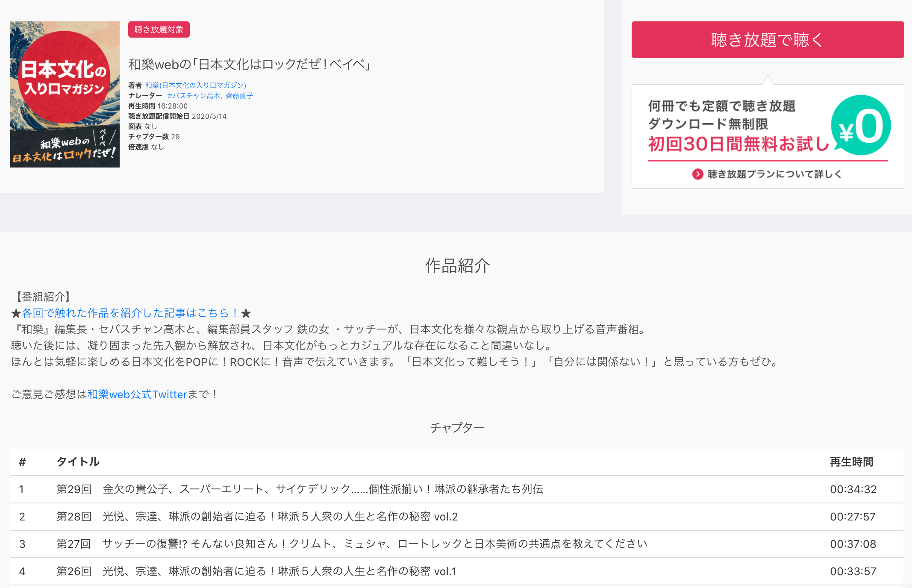Viewport: 912px width, 588px height.
Task: Click the タイトル column header
Action: click(x=78, y=462)
